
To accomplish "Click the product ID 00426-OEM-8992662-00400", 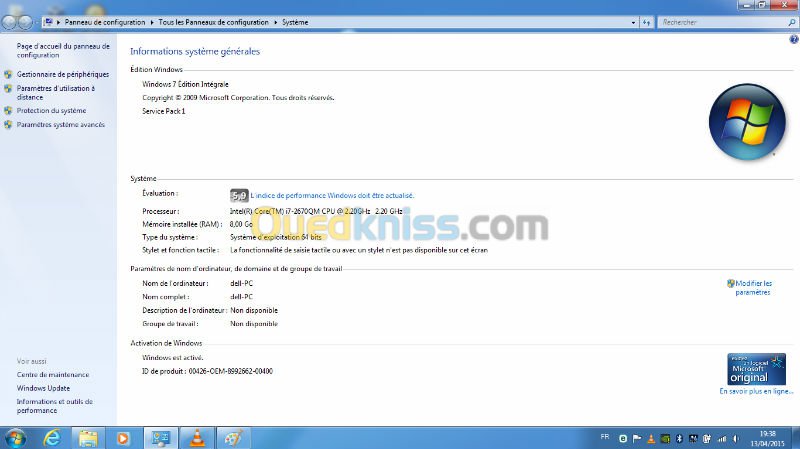I will [x=231, y=371].
